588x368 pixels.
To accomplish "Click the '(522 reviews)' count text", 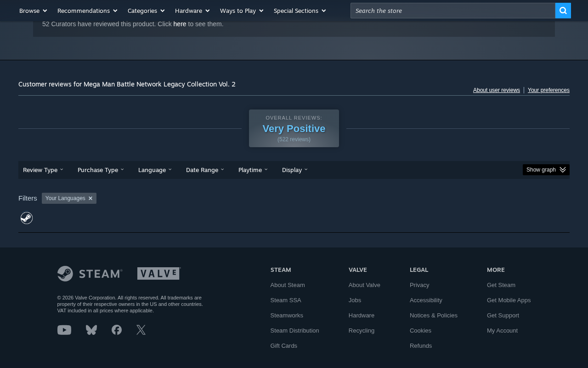I will click(x=294, y=139).
